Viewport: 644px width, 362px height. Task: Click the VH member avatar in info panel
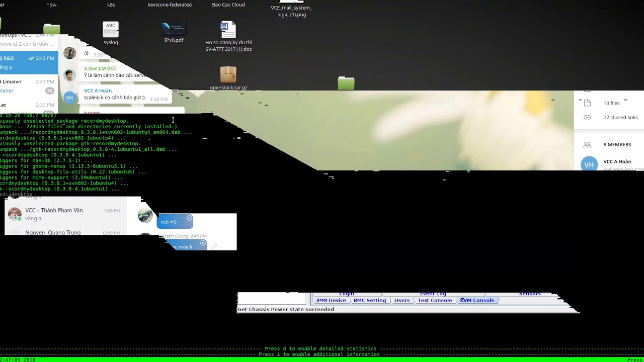(589, 164)
